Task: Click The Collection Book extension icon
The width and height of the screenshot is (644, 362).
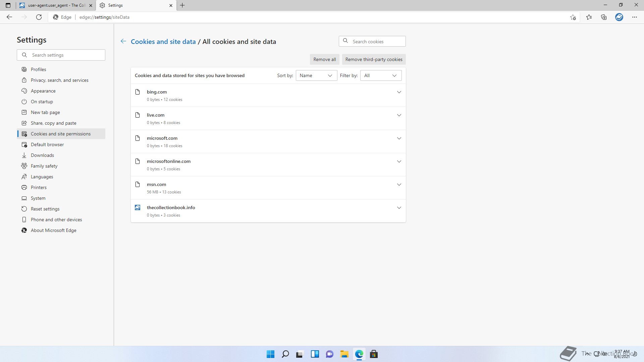Action: tap(619, 17)
